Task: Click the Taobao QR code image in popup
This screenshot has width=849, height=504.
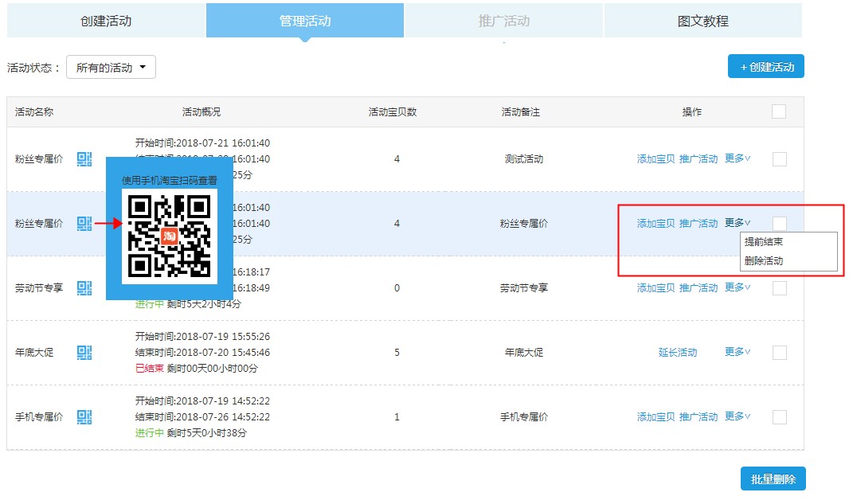Action: (169, 236)
